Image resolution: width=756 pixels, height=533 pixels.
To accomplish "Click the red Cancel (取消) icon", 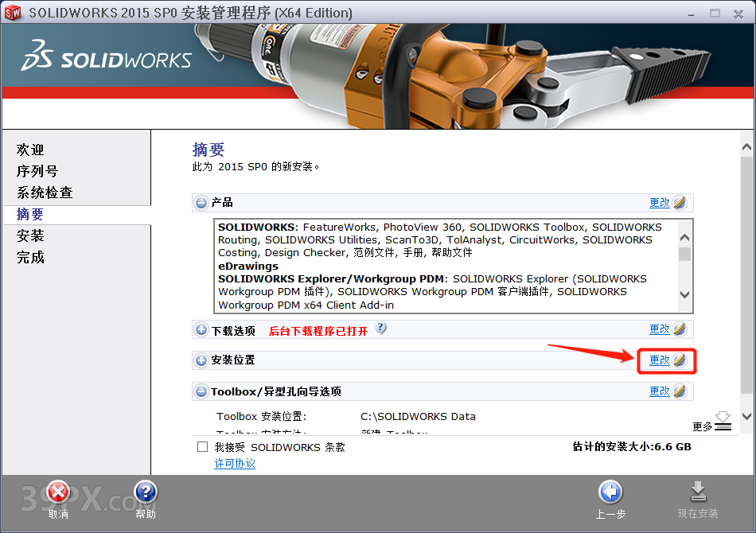I will pos(58,492).
